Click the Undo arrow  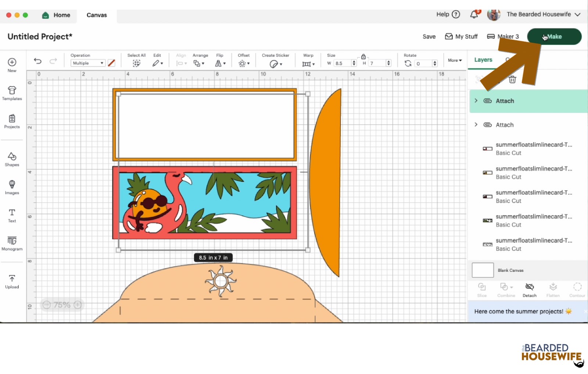click(x=37, y=61)
